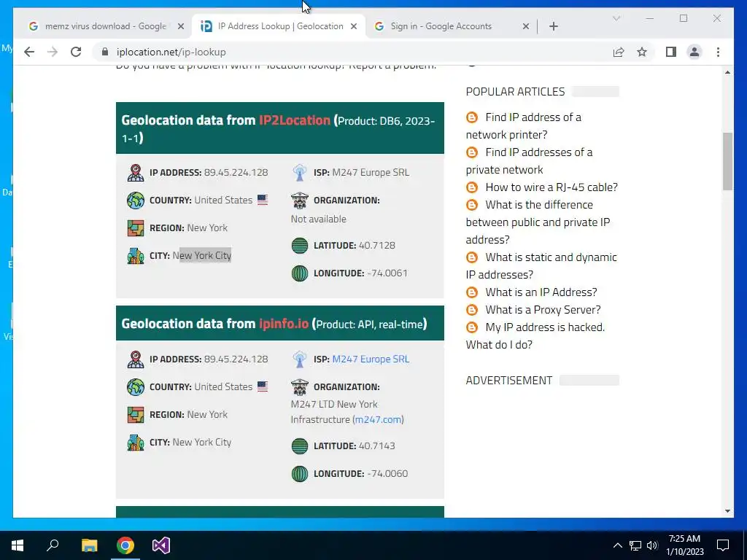This screenshot has width=747, height=560.
Task: Open the volume speaker tray icon
Action: click(652, 545)
